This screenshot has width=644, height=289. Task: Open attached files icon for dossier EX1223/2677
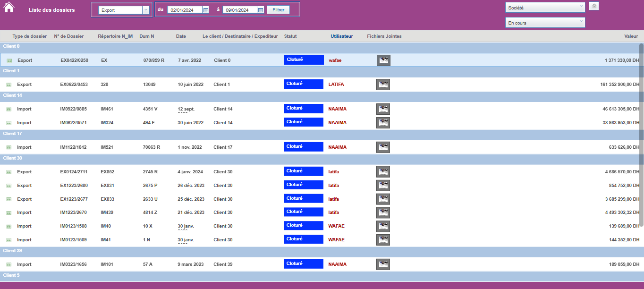point(383,199)
